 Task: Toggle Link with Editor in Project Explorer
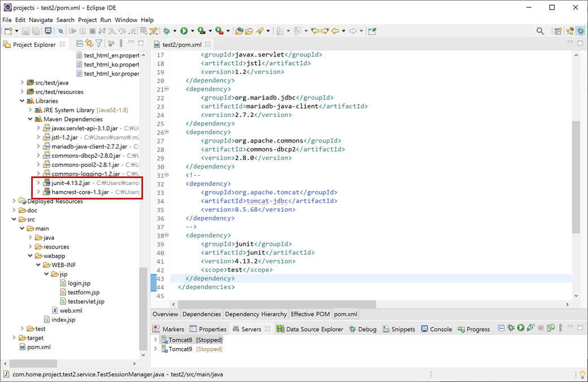point(89,44)
